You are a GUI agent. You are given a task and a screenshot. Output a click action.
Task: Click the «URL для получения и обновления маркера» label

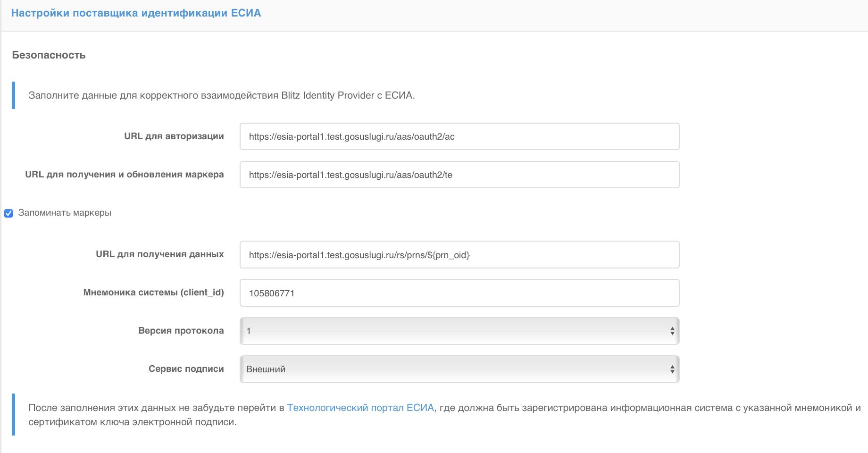[125, 175]
